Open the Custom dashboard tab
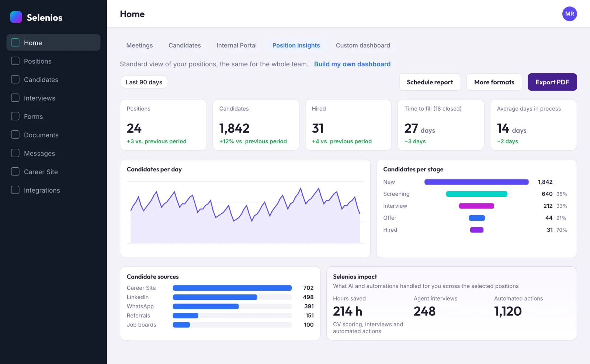The height and width of the screenshot is (364, 590). [363, 45]
